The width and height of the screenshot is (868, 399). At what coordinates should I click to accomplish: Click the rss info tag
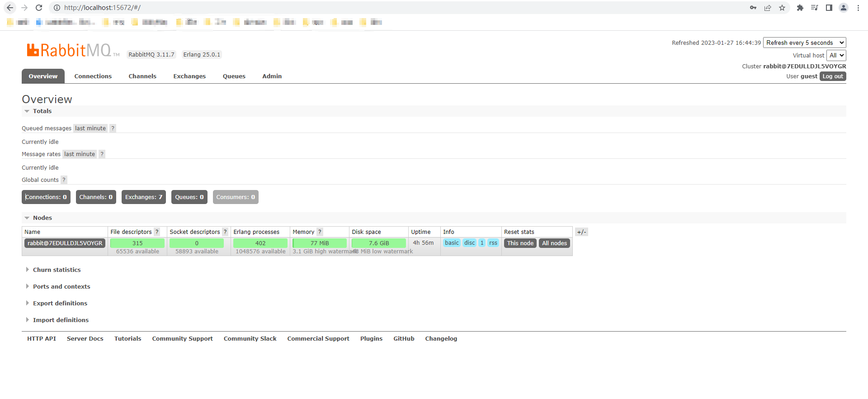[x=493, y=243]
